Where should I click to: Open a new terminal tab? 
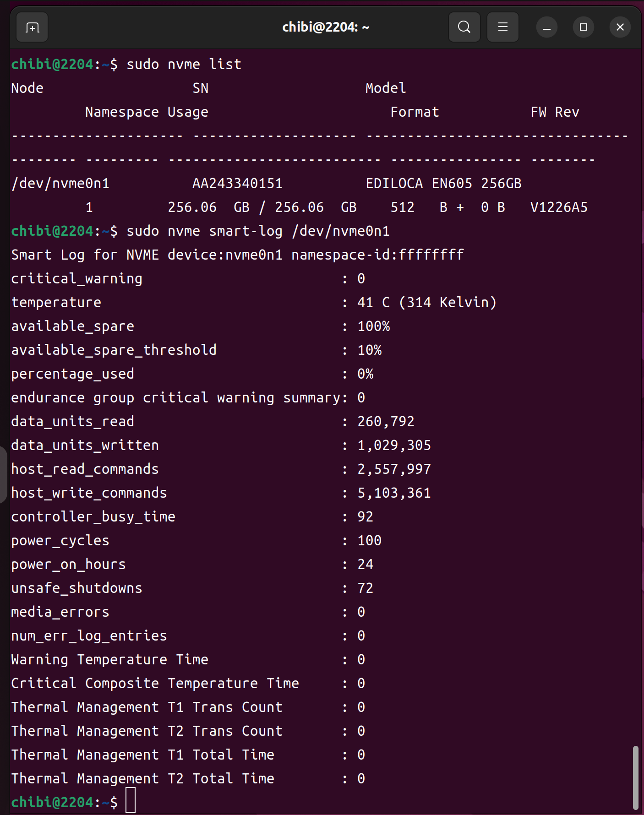pyautogui.click(x=32, y=27)
